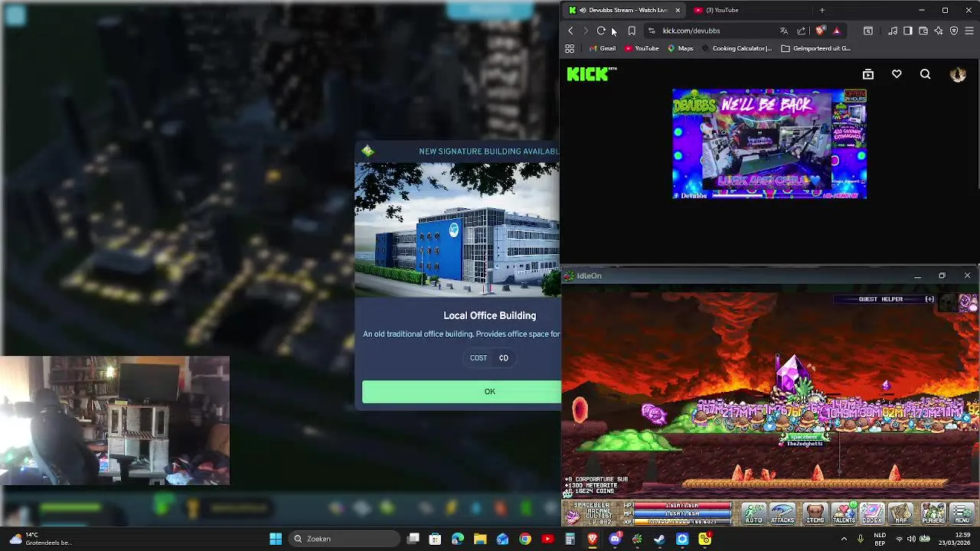The image size is (980, 551).
Task: Open Google Chrome from taskbar
Action: [525, 539]
